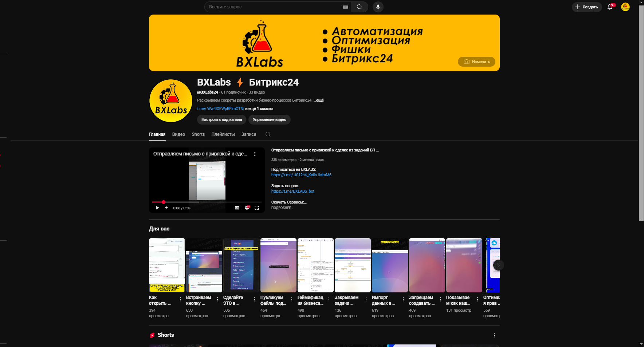This screenshot has height=347, width=644.
Task: Click into the Введите запрос search field
Action: (x=273, y=7)
